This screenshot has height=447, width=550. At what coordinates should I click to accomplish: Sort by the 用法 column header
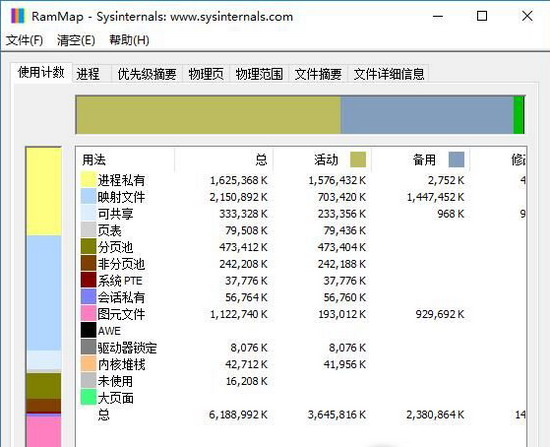click(x=125, y=160)
